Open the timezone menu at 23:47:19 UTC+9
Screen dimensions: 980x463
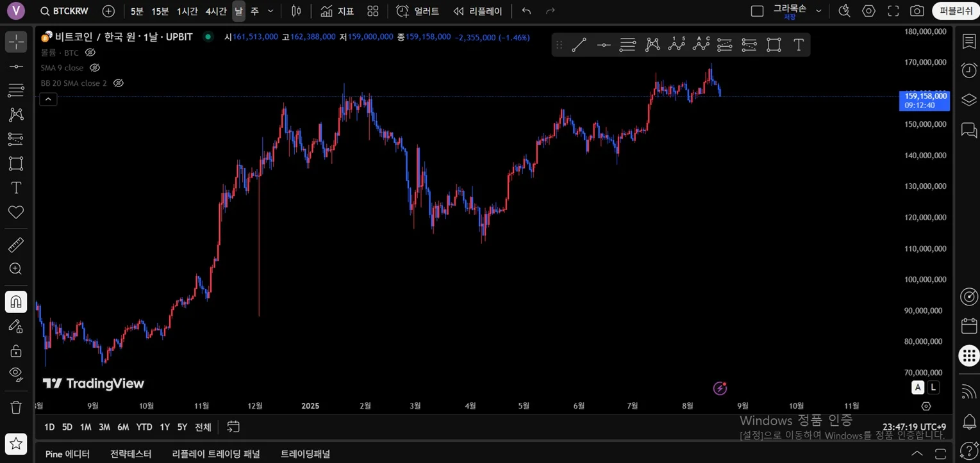(914, 427)
